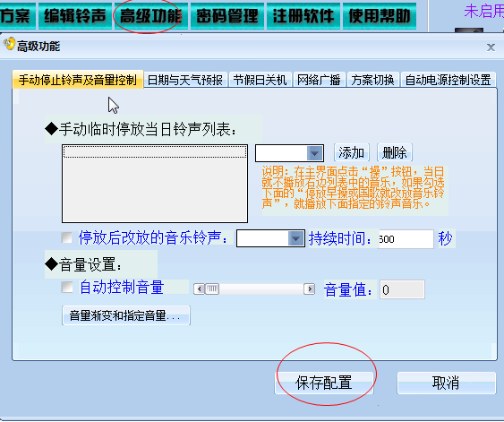Open the 自动电源控制设置 tab
This screenshot has width=504, height=422.
tap(448, 80)
